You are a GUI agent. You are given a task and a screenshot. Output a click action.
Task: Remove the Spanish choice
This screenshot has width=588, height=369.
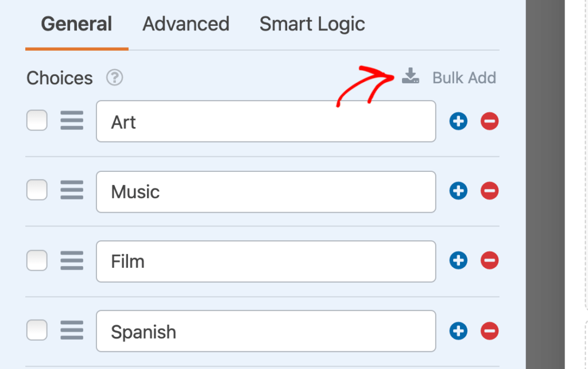489,330
